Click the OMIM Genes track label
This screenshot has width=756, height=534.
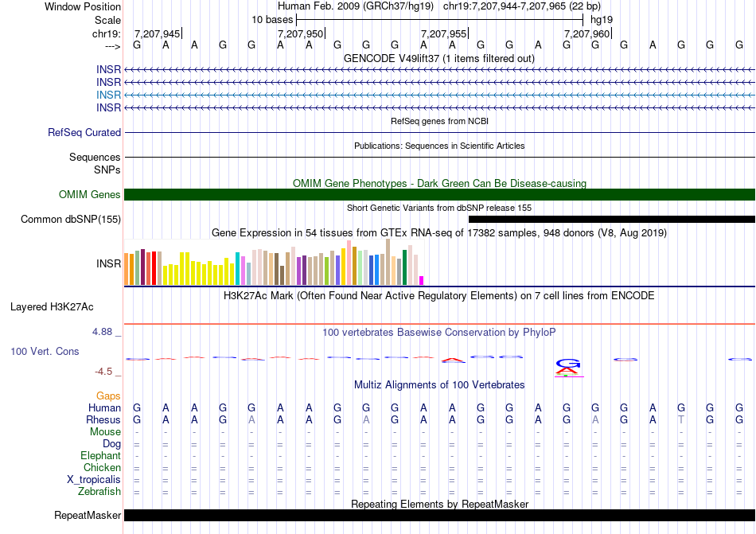point(90,194)
